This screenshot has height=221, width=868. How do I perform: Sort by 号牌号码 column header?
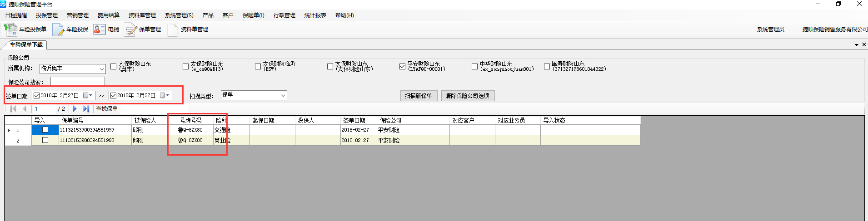[x=195, y=120]
